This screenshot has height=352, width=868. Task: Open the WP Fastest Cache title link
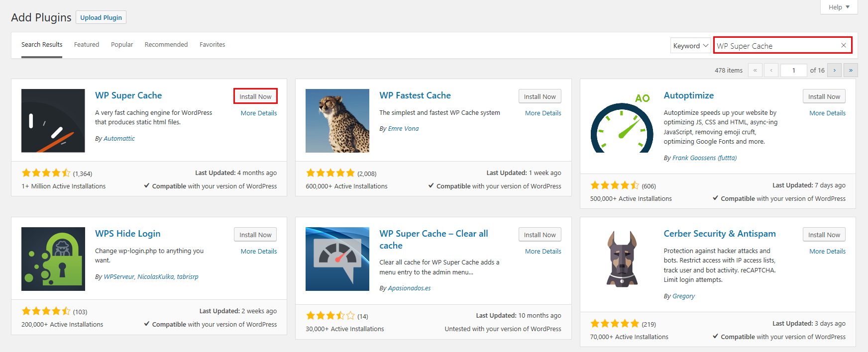point(415,95)
